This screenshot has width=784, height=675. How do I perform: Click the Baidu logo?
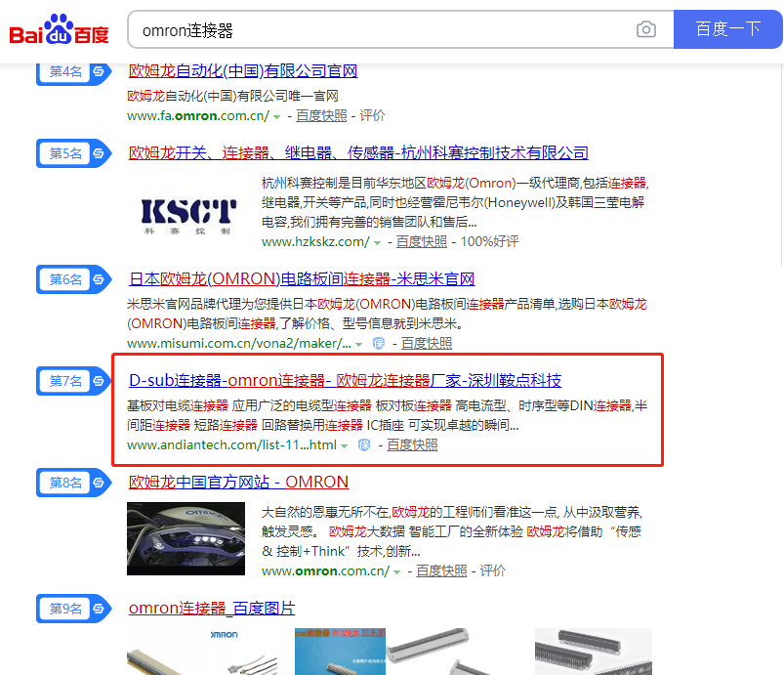click(59, 30)
